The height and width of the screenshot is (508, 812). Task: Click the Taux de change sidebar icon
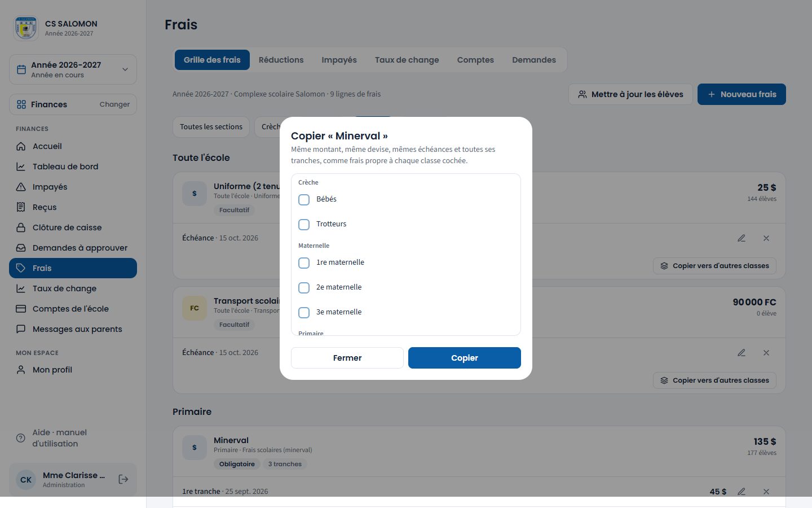point(21,288)
